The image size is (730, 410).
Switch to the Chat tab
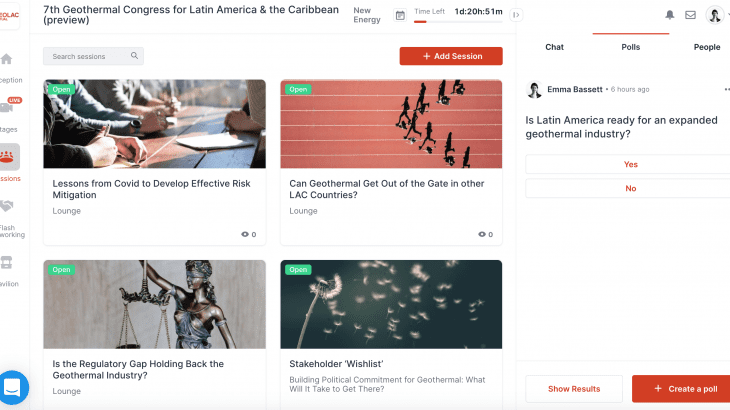(554, 47)
